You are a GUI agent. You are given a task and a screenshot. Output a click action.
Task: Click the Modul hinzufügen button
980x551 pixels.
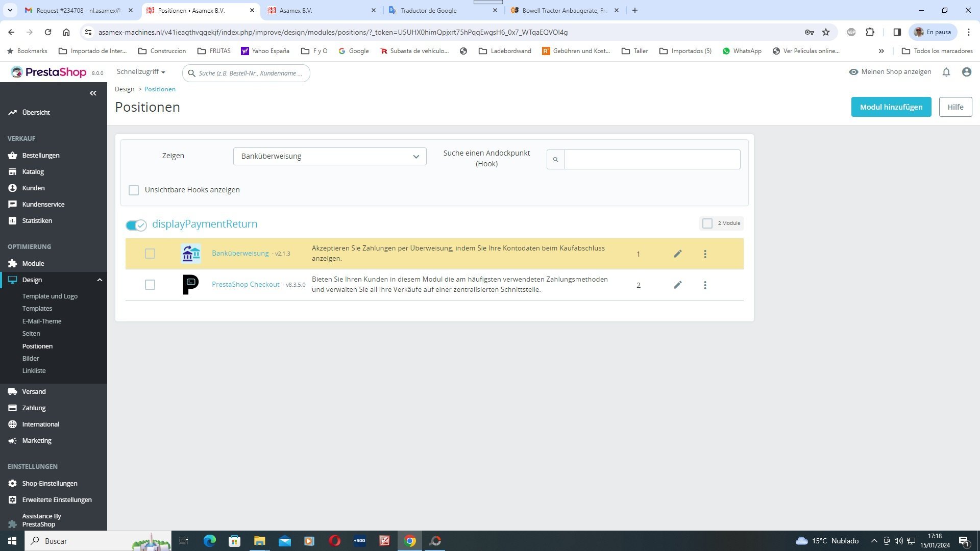coord(891,107)
